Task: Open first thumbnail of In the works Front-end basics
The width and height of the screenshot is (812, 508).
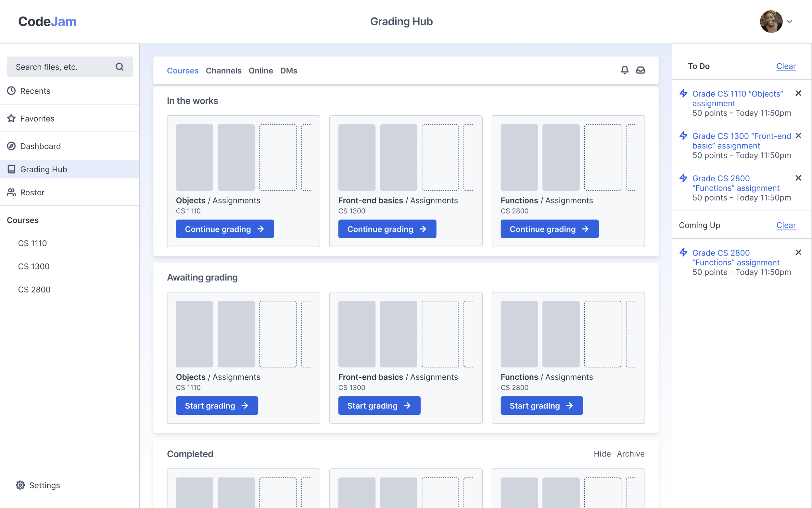Action: [357, 158]
